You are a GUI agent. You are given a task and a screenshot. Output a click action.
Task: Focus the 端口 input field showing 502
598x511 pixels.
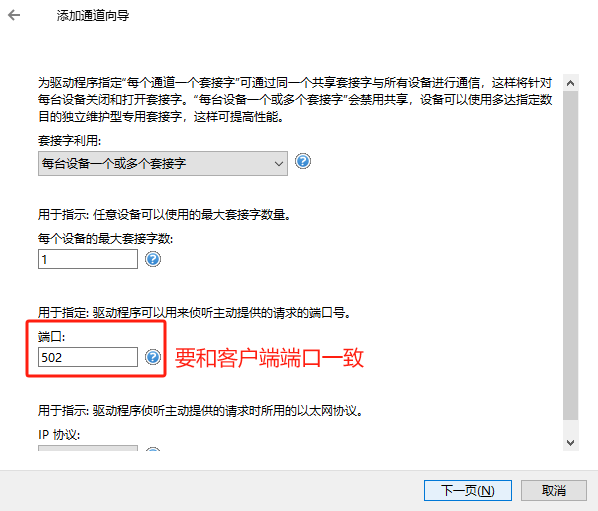88,357
